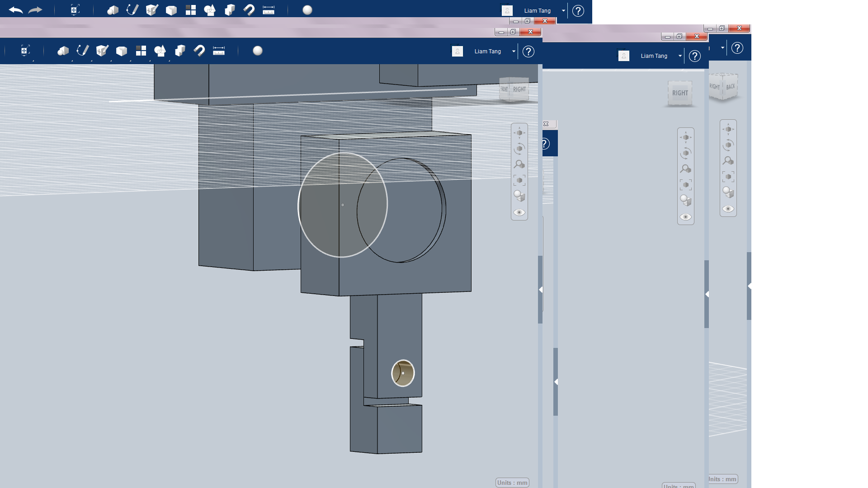Open Pattern tool in front window toolbar
Screen dimensions: 868x488
tap(141, 51)
